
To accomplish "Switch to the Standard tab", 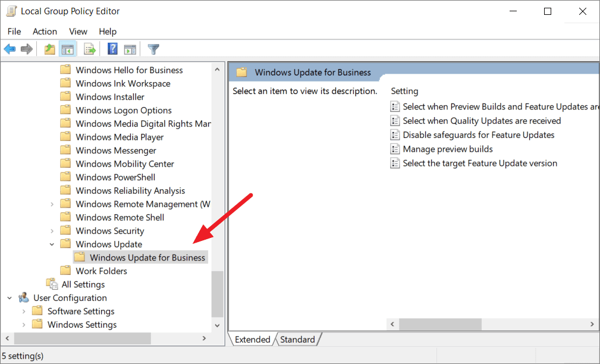I will tap(297, 339).
